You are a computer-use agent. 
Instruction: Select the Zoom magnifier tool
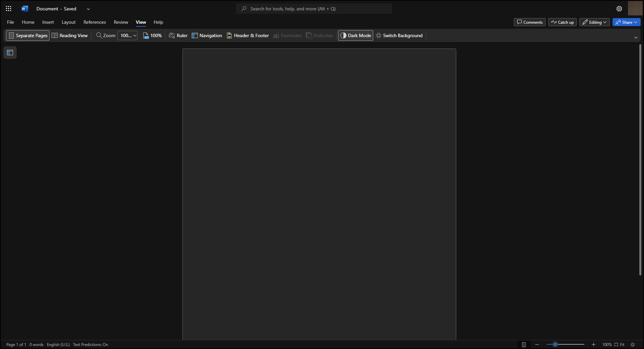pyautogui.click(x=105, y=35)
